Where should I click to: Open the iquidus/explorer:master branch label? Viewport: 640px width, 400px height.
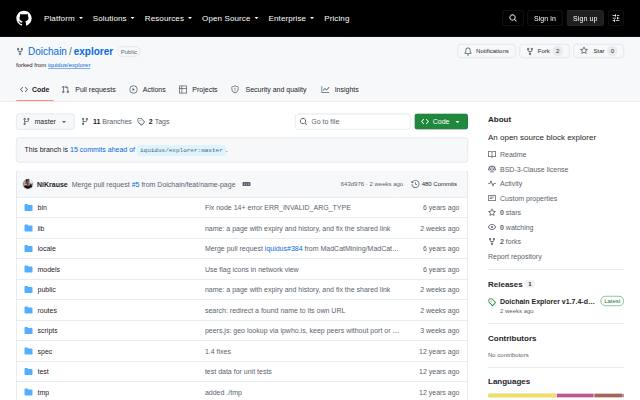point(181,150)
